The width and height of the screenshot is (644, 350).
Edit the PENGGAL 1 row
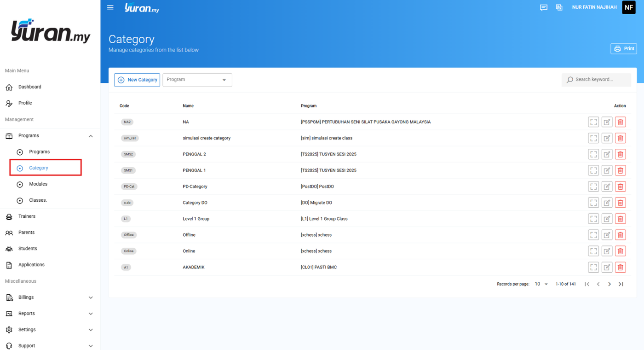click(607, 170)
